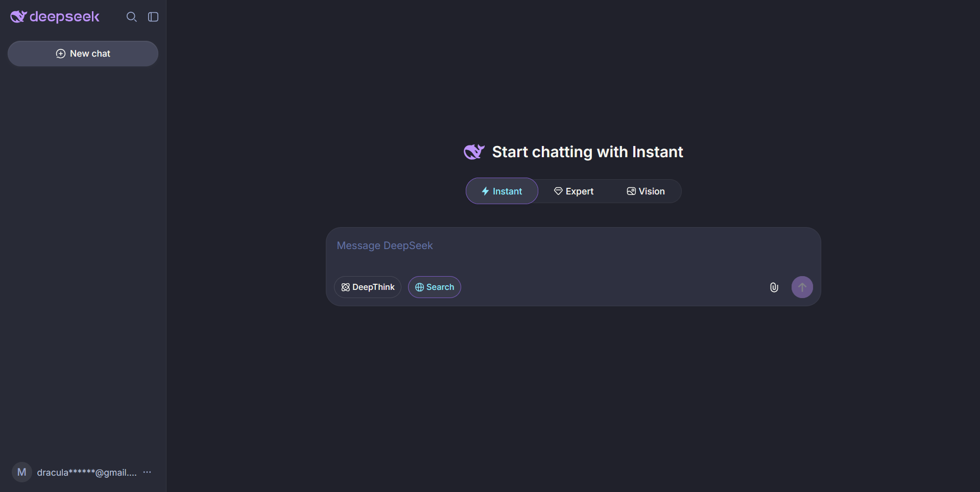980x492 pixels.
Task: Send the message with the arrow button
Action: coord(802,287)
